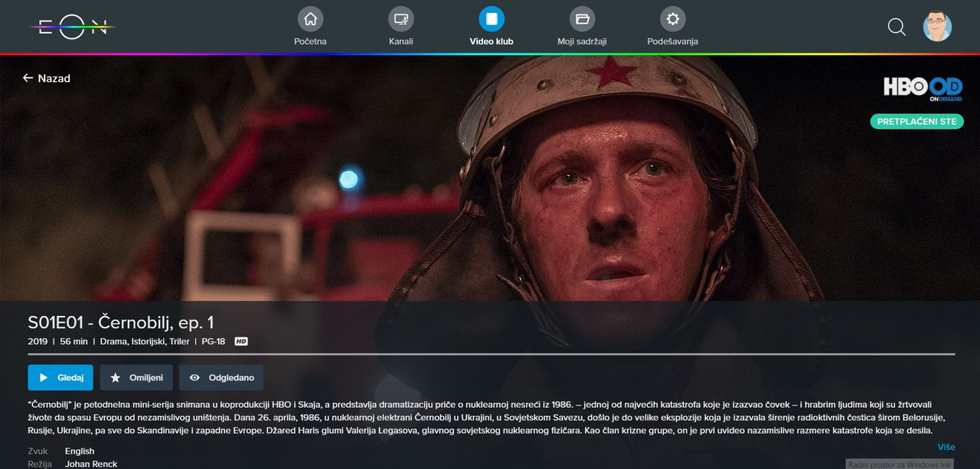Screen dimensions: 980x469
Task: Click the episode title S01E01 - Černobilj
Action: coord(121,322)
